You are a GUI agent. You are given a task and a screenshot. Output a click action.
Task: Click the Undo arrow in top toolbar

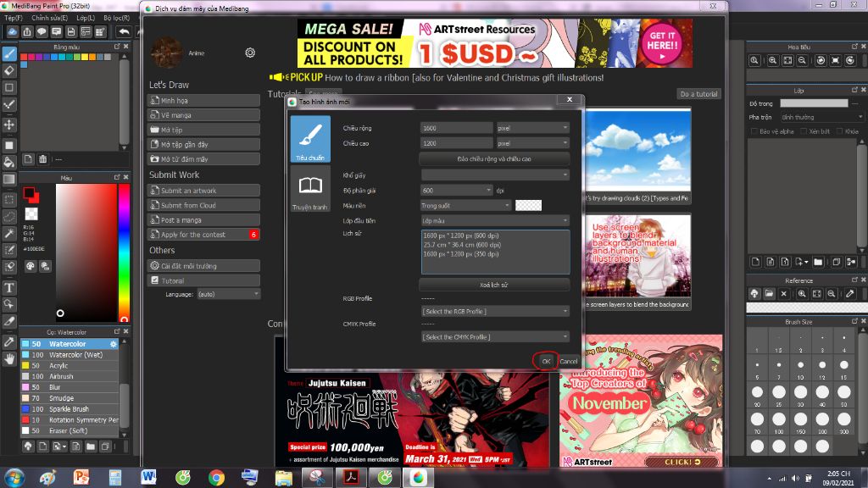click(x=124, y=32)
